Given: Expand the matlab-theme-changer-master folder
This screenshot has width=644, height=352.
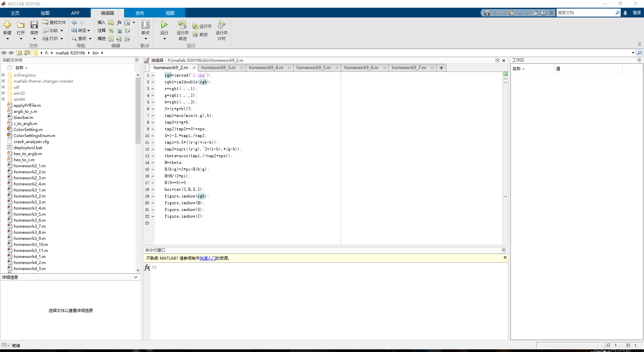Looking at the screenshot, I should (3, 81).
